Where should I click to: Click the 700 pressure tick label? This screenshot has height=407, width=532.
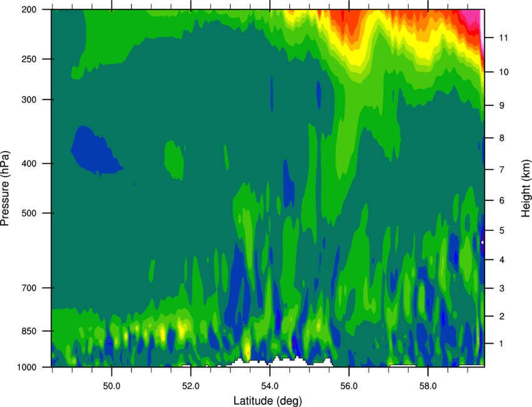click(x=29, y=288)
